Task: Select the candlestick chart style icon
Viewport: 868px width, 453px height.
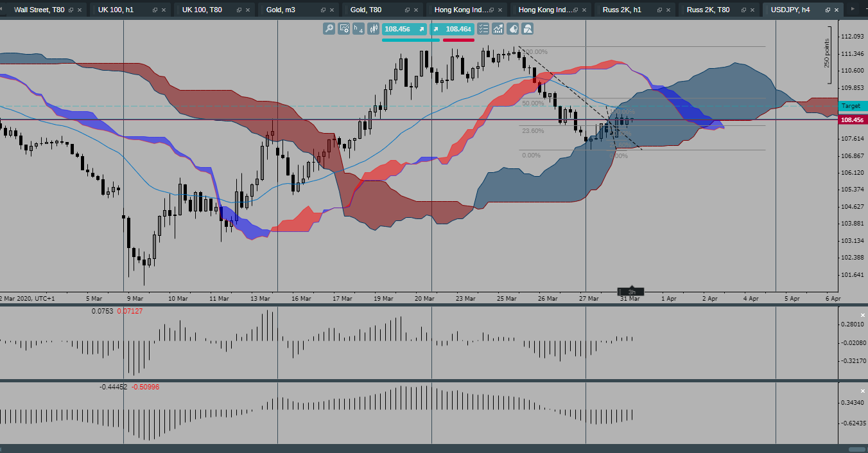Action: pyautogui.click(x=374, y=29)
